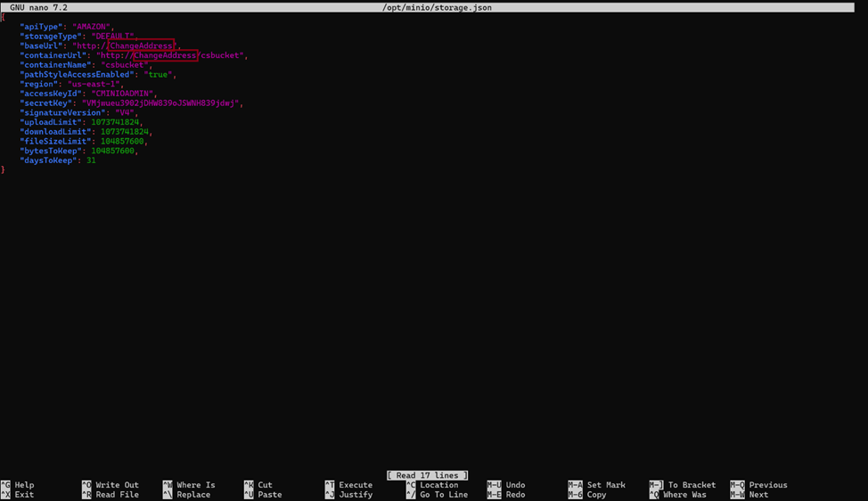Click the "csbucket" value of containerName

pos(125,65)
